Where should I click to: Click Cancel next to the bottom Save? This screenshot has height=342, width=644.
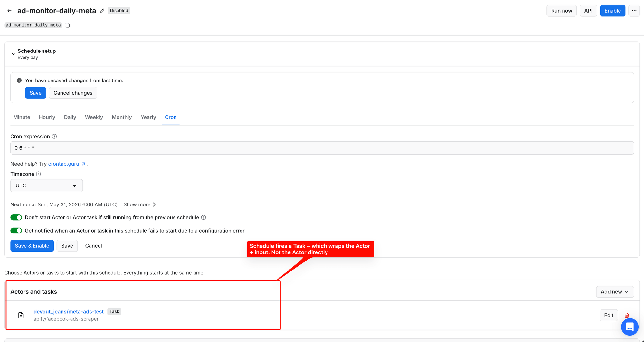click(93, 246)
